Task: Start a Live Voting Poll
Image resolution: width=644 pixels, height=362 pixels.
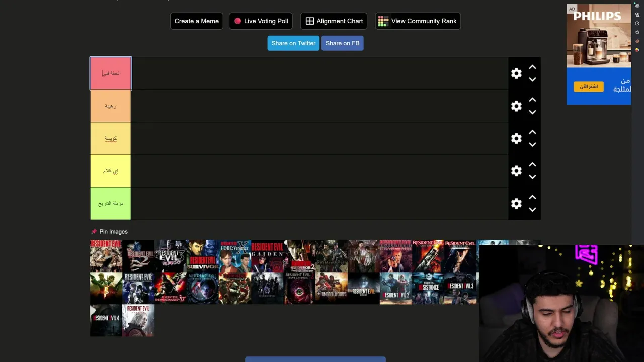Action: (x=261, y=21)
